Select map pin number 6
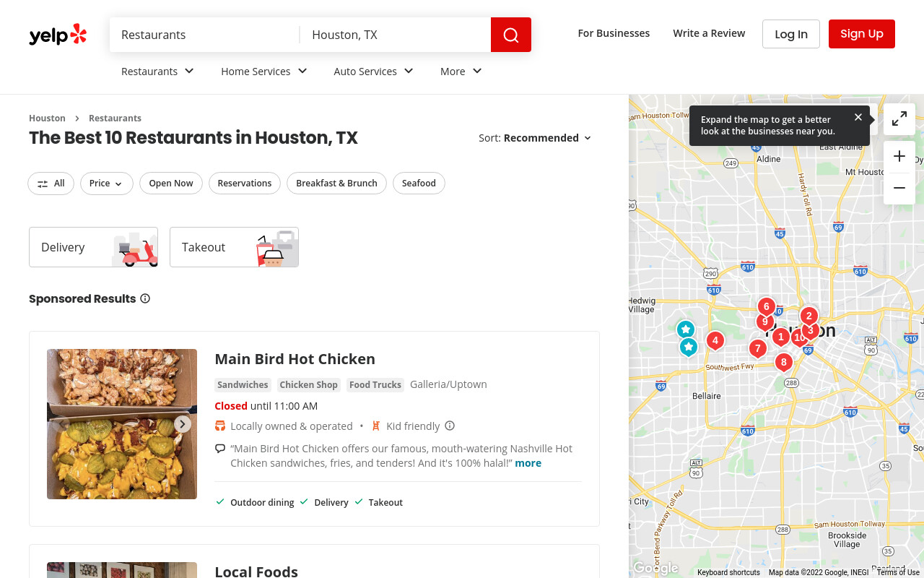The image size is (924, 578). (767, 307)
